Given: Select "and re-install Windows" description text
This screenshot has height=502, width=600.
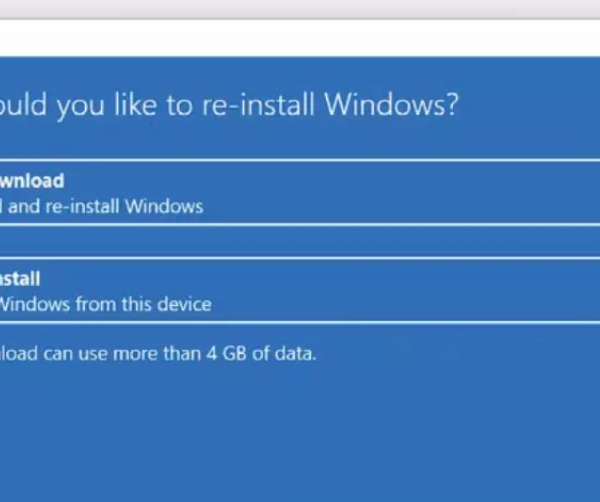Looking at the screenshot, I should [x=105, y=207].
